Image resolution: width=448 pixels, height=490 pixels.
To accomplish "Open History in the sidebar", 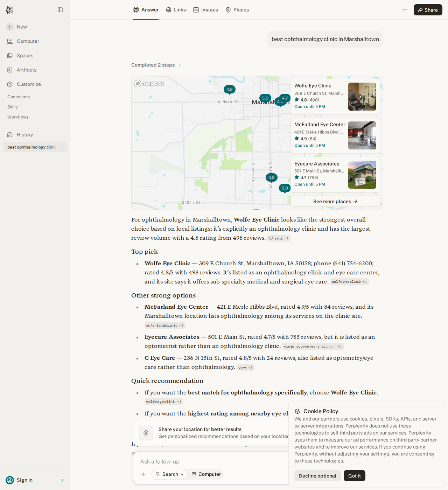I will point(25,135).
